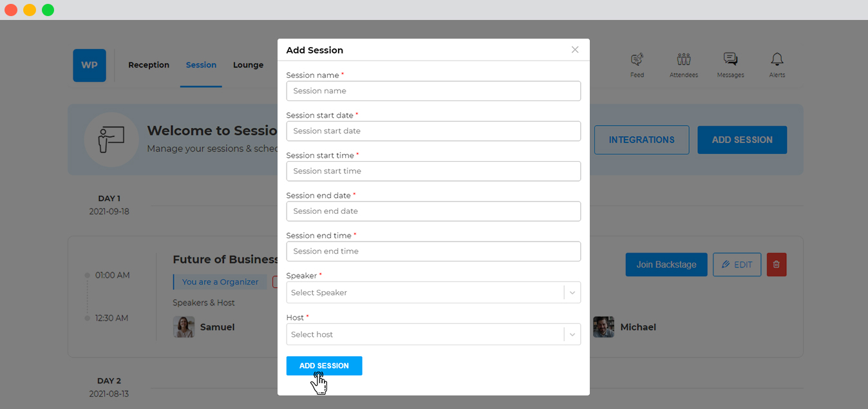The height and width of the screenshot is (409, 868).
Task: Click the INTEGRATIONS button
Action: pos(641,140)
